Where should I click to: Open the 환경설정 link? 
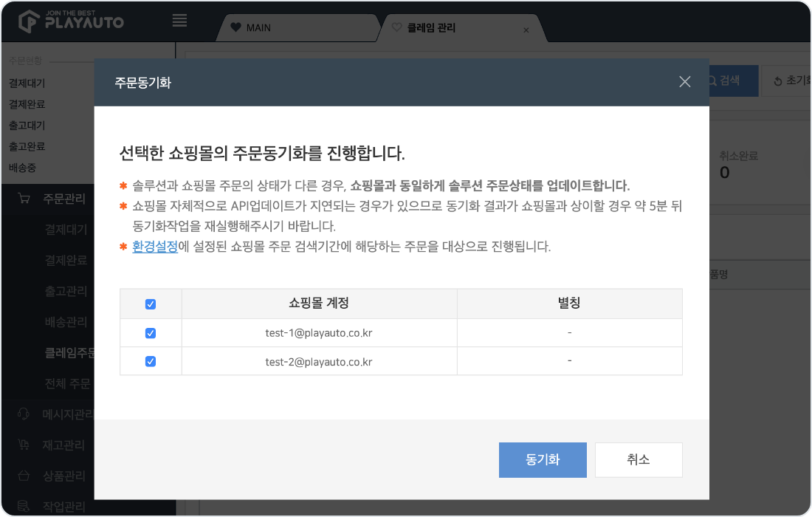(155, 247)
